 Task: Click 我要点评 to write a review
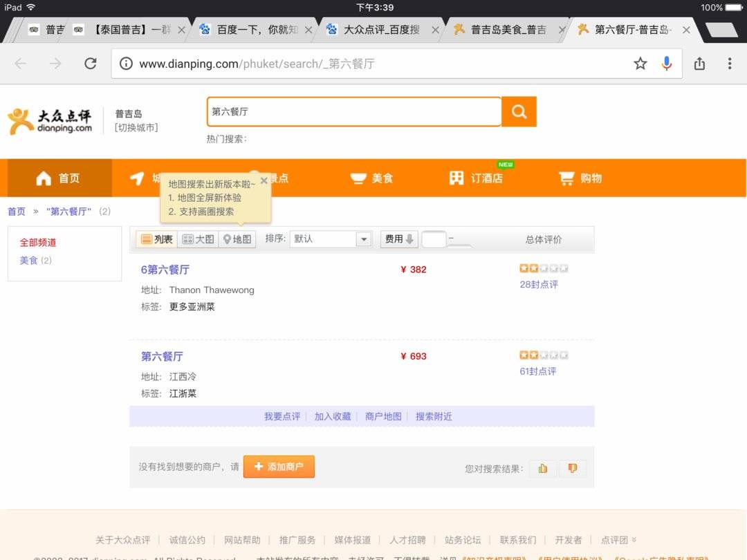pos(282,416)
